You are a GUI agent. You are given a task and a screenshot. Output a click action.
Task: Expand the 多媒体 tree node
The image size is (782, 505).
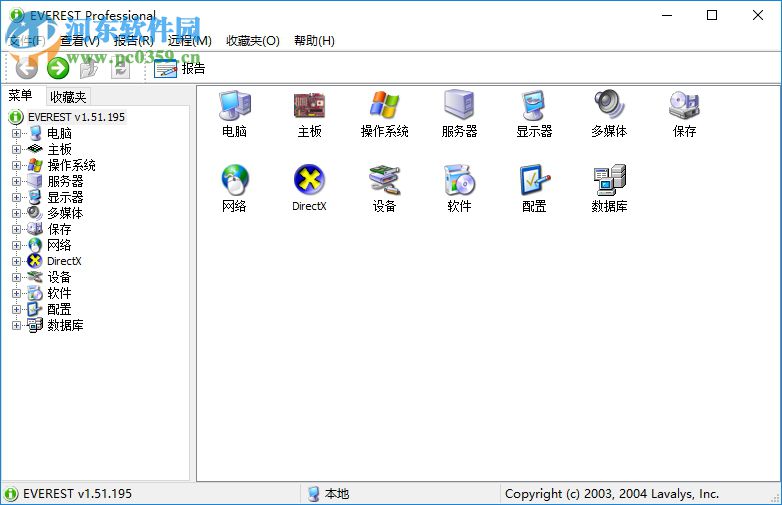coord(16,213)
